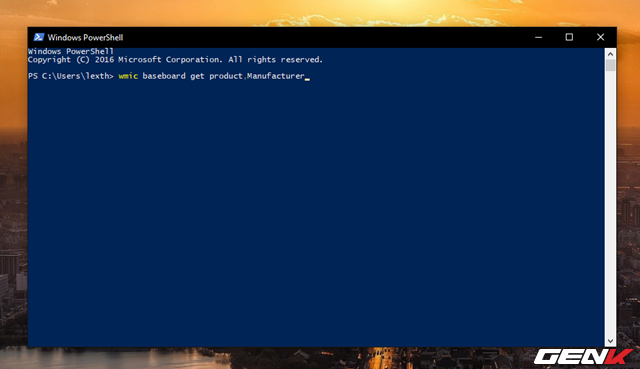Viewport: 640px width, 369px height.
Task: Close the Windows PowerShell window
Action: pyautogui.click(x=600, y=37)
